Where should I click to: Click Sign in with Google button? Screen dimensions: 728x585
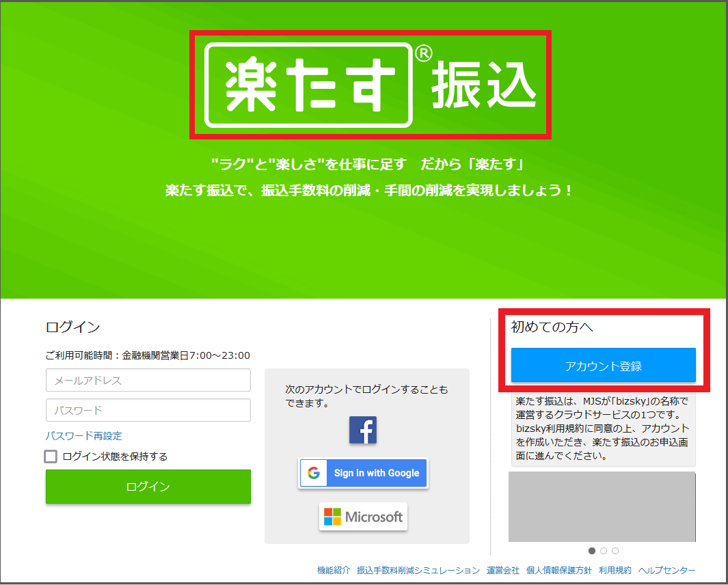click(363, 473)
